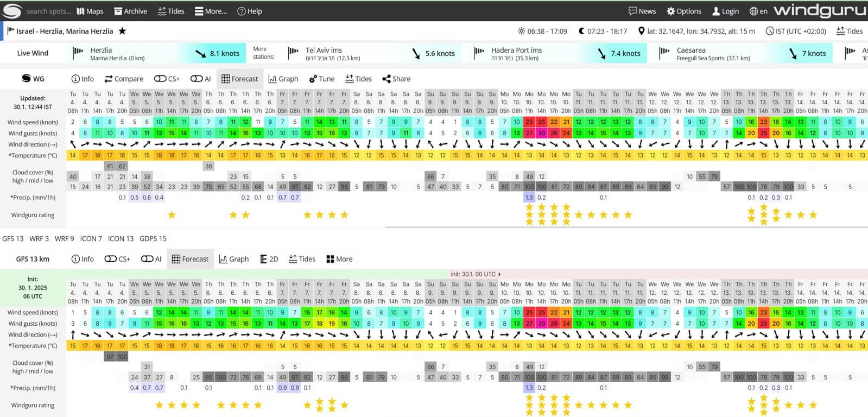Click the More stations link

coord(264,53)
